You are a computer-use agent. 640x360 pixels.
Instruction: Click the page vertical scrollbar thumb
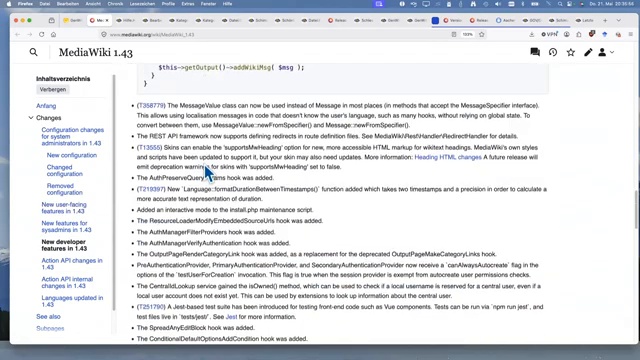pos(636,209)
